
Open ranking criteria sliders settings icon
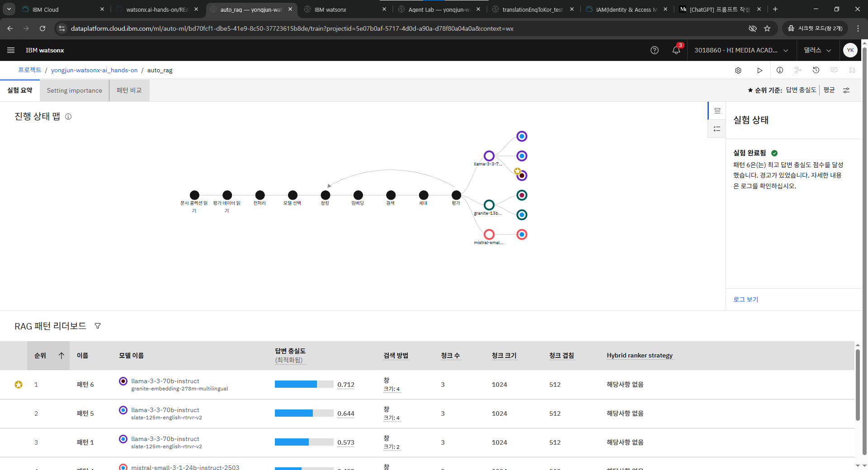(846, 90)
